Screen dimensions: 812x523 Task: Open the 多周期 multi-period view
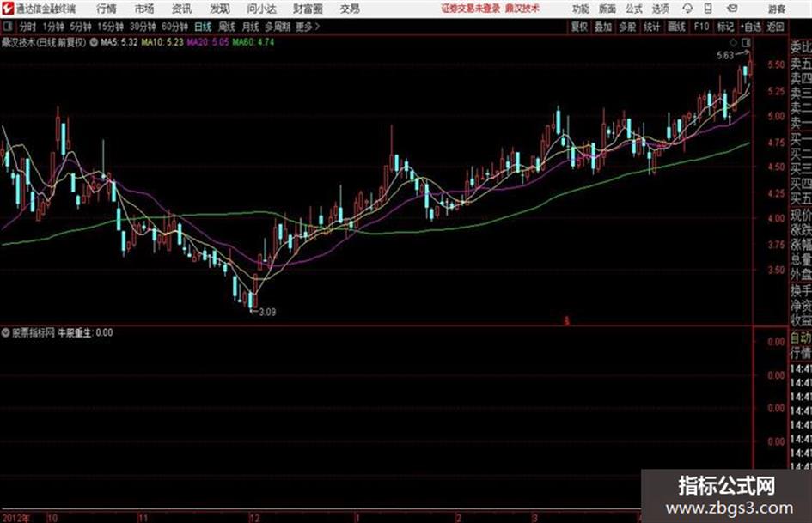[x=278, y=27]
